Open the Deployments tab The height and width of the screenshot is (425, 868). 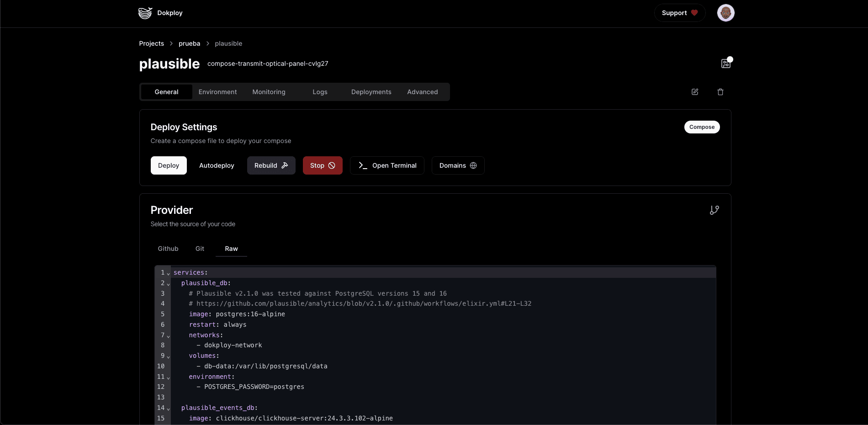[371, 92]
